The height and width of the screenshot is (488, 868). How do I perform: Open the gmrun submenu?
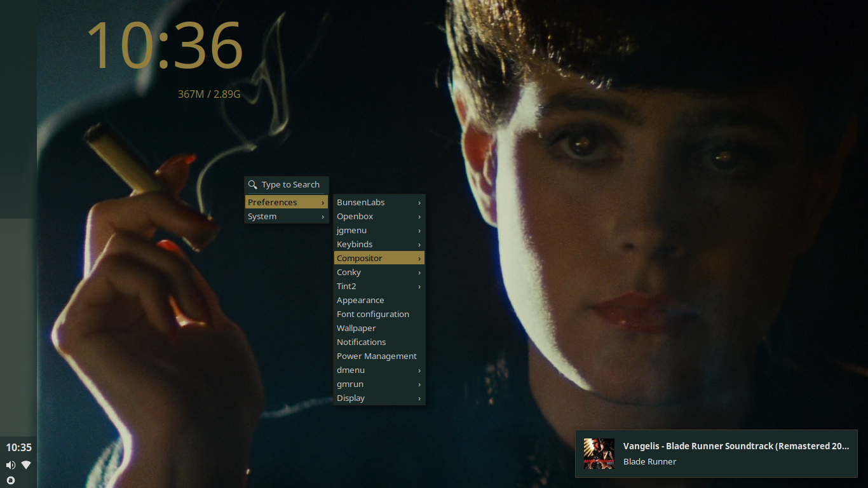point(379,384)
